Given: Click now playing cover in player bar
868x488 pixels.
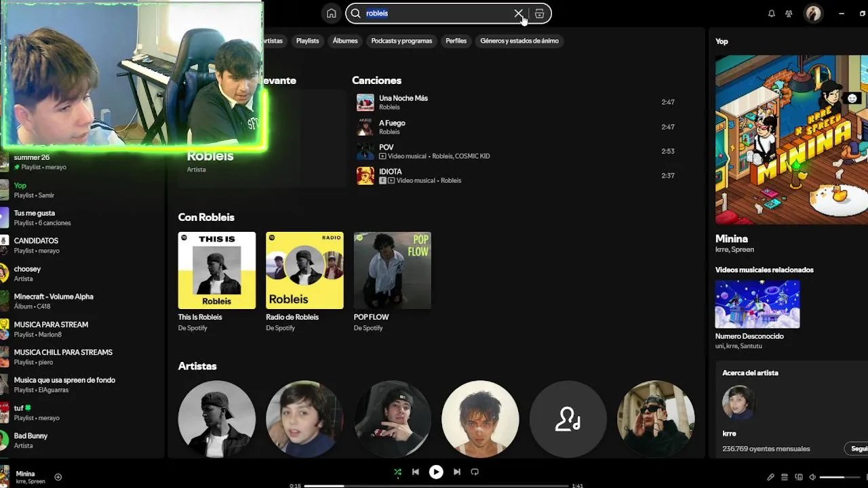Looking at the screenshot, I should click(x=5, y=477).
